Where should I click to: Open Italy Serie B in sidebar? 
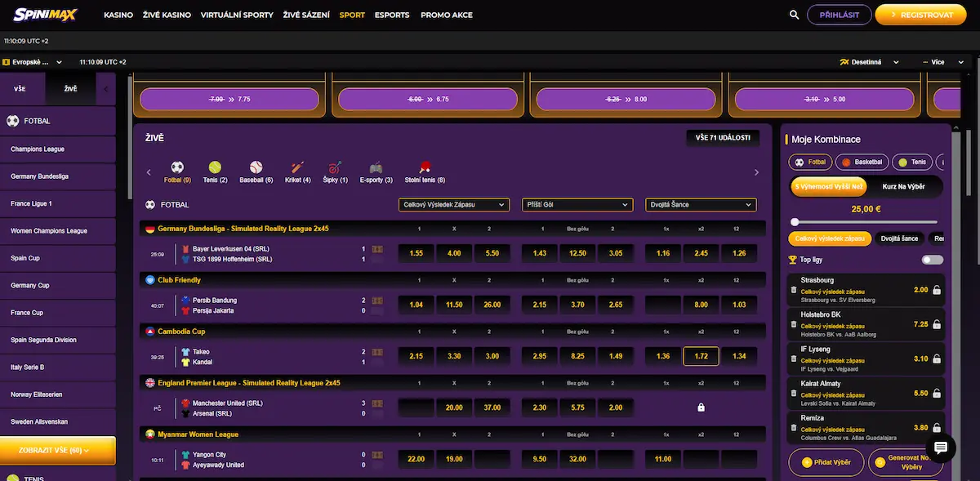click(57, 367)
